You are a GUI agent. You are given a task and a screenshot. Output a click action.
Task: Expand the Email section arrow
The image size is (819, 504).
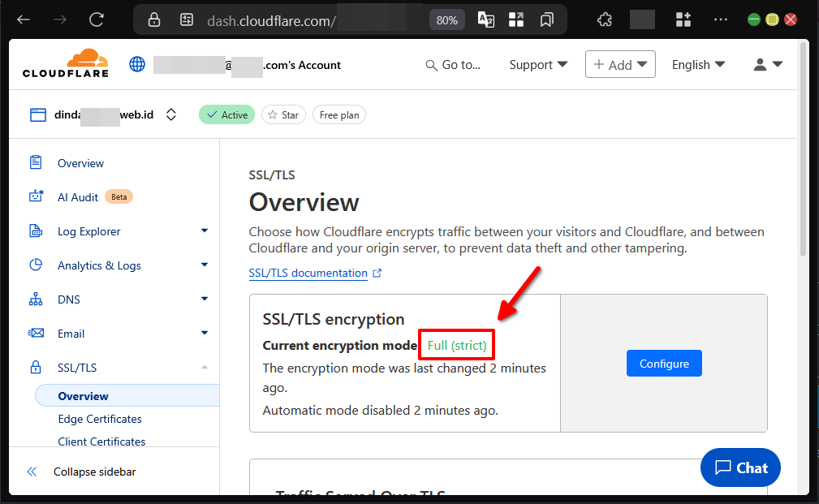coord(205,333)
